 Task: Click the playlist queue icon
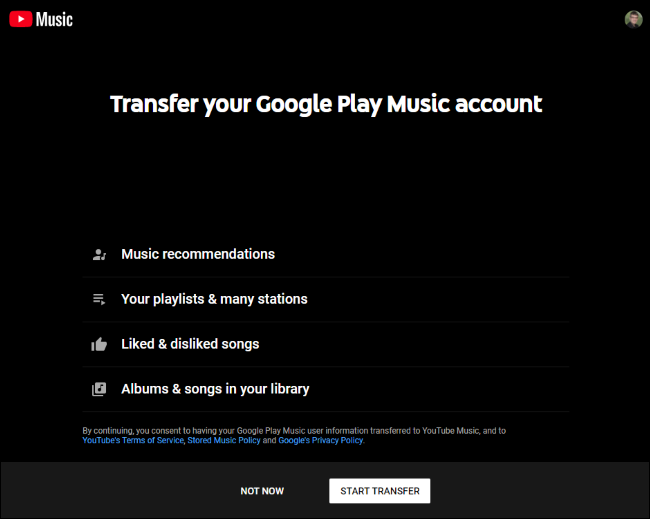pyautogui.click(x=99, y=299)
